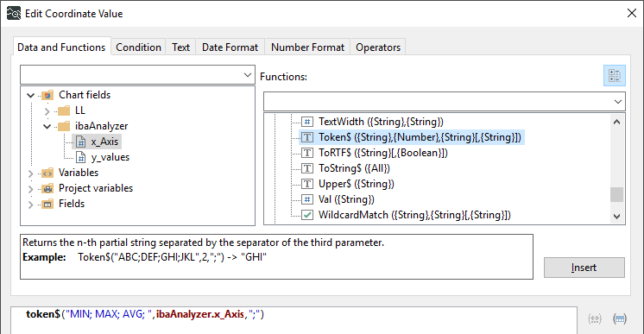The height and width of the screenshot is (334, 644).
Task: Open the data search dropdown above the tree
Action: (x=247, y=75)
